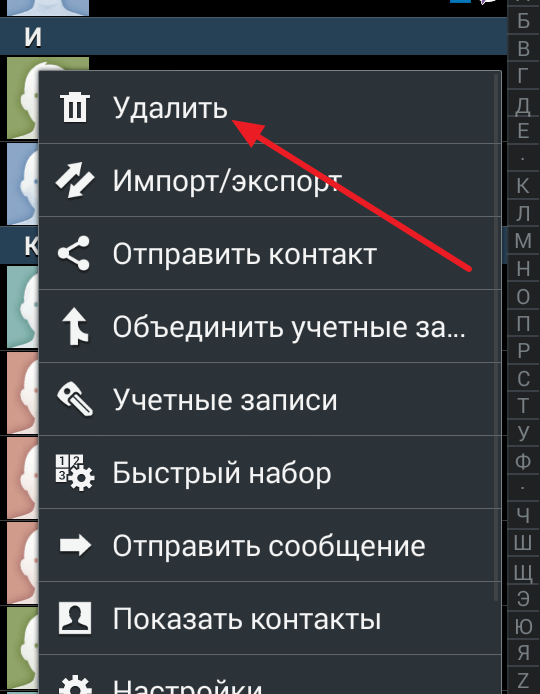Image resolution: width=540 pixels, height=694 pixels.
Task: Select Отправить сообщение entry
Action: 270,545
